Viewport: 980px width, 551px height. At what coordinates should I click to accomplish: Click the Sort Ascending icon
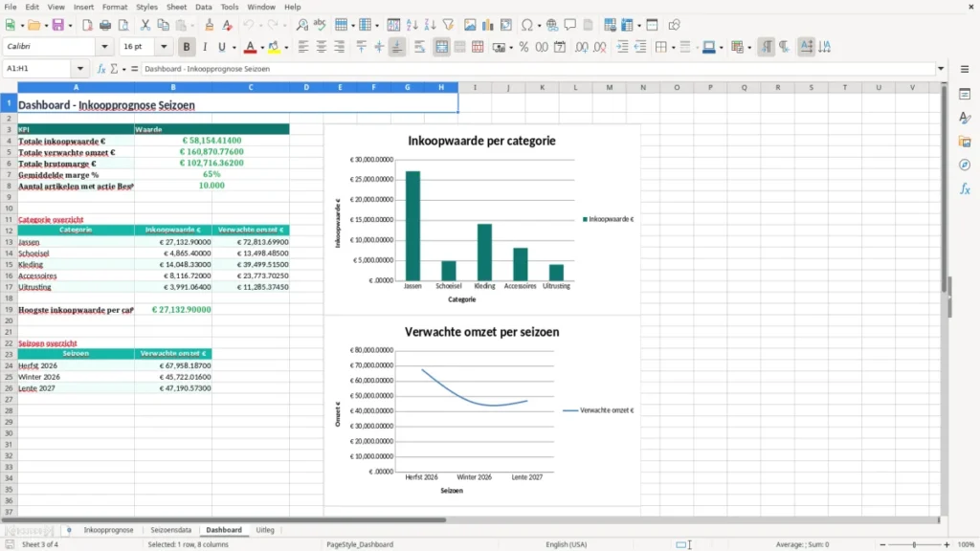(x=412, y=25)
